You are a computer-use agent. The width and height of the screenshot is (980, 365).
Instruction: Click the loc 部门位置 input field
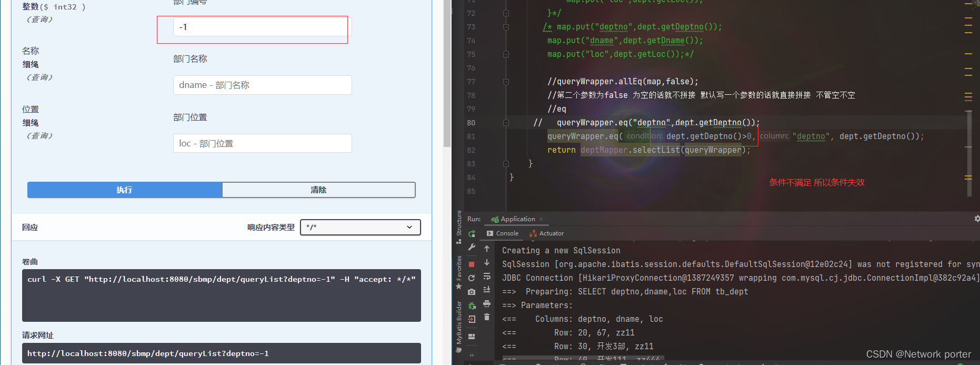pos(262,143)
